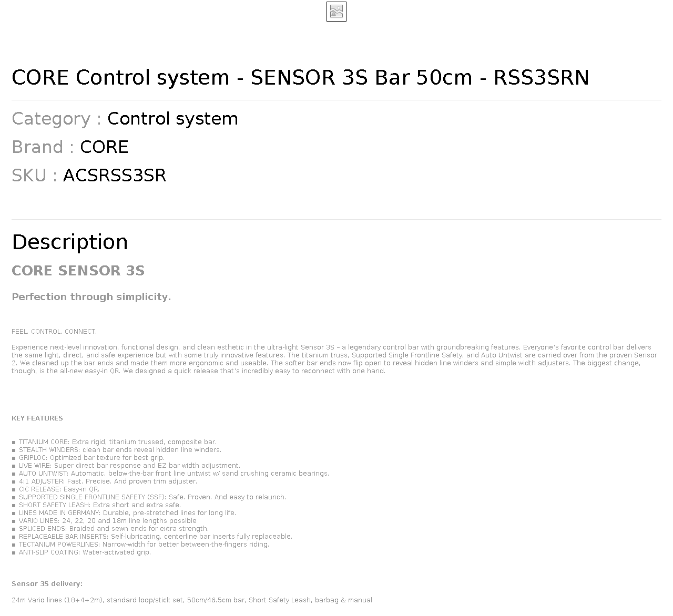Viewport: 673px width, 616px height.
Task: Click the ACSRSS3SR SKU value
Action: (115, 176)
